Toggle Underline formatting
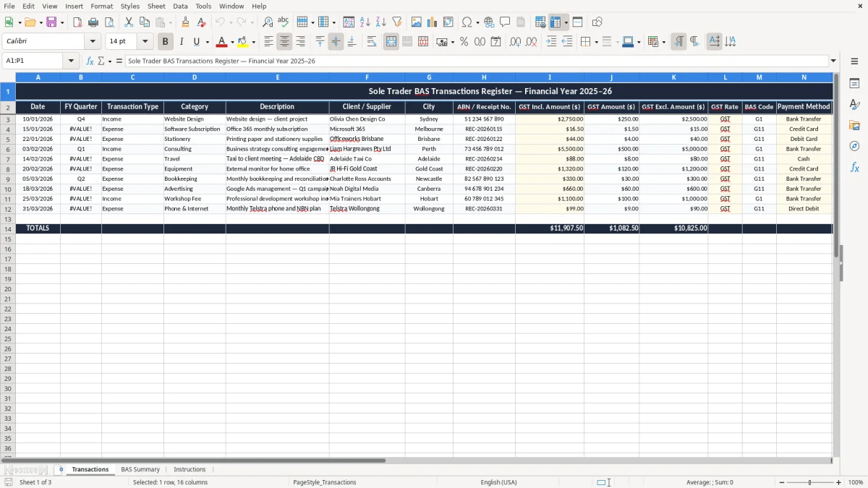Viewport: 868px width, 488px height. tap(196, 42)
